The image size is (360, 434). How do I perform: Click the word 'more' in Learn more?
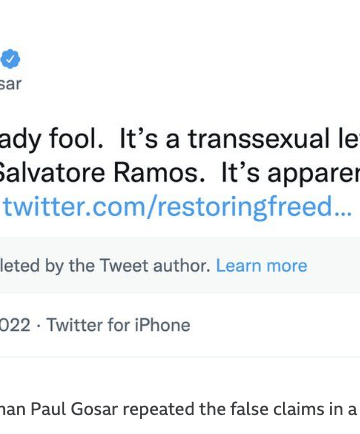click(x=287, y=266)
